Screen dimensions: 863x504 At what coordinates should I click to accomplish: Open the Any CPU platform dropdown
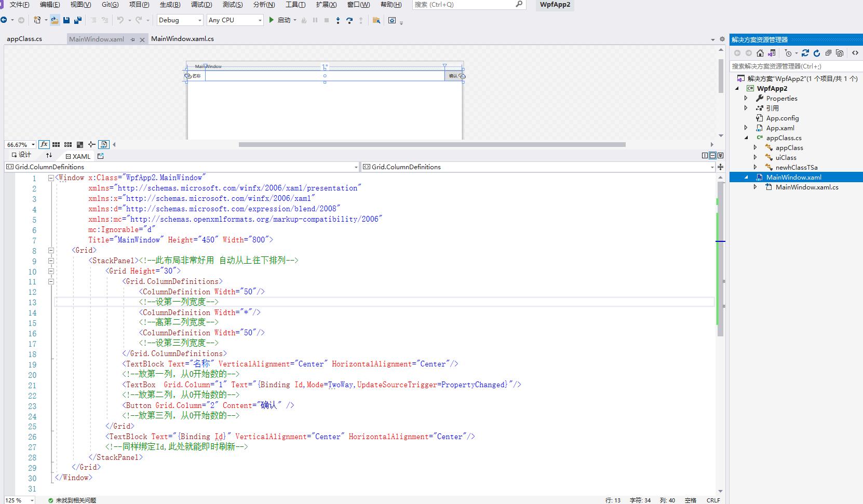pos(235,20)
